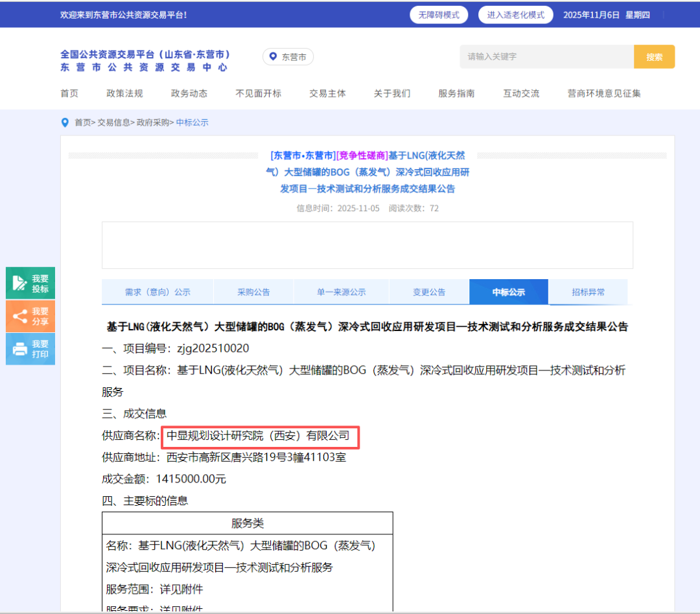Select the 采购公告 tab
Image resolution: width=700 pixels, height=614 pixels.
(x=253, y=292)
